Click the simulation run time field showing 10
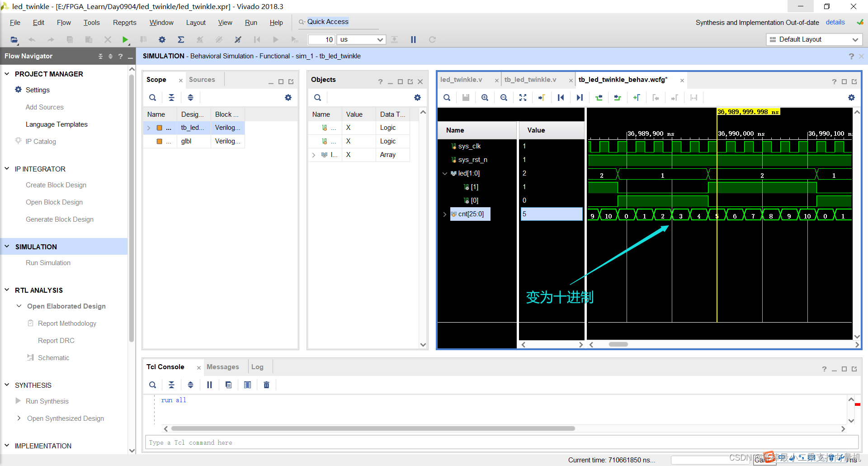Image resolution: width=868 pixels, height=466 pixels. pyautogui.click(x=321, y=40)
